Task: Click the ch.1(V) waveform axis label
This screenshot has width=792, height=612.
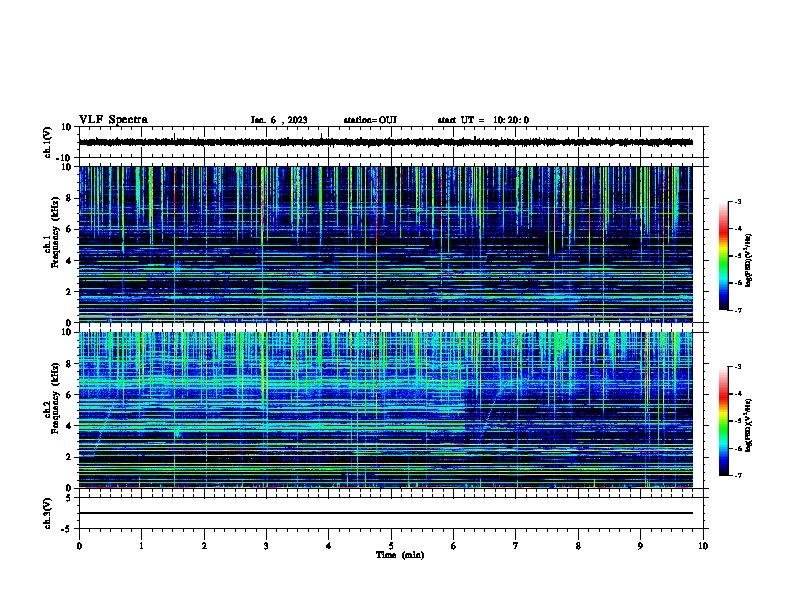Action: point(47,142)
